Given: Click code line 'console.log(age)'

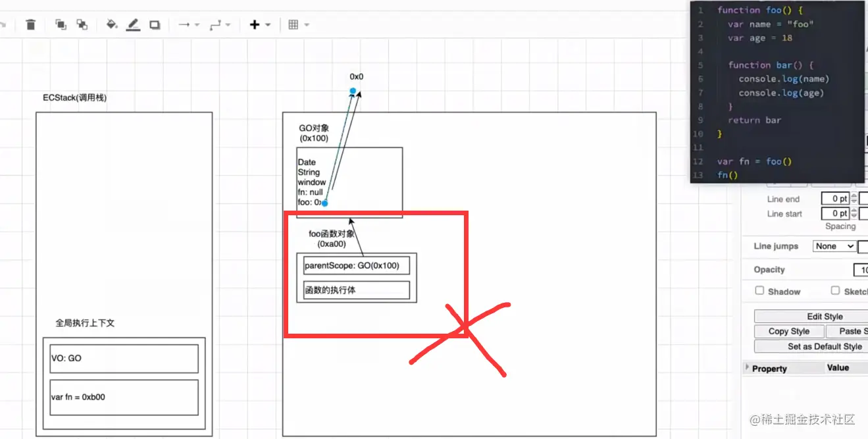Looking at the screenshot, I should click(781, 93).
